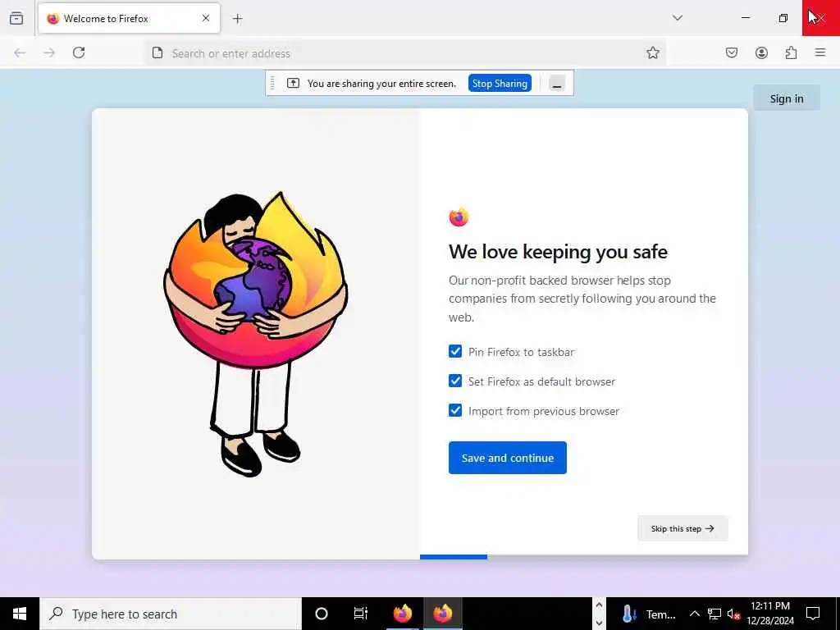840x630 pixels.
Task: Open the clock and date
Action: pos(770,614)
